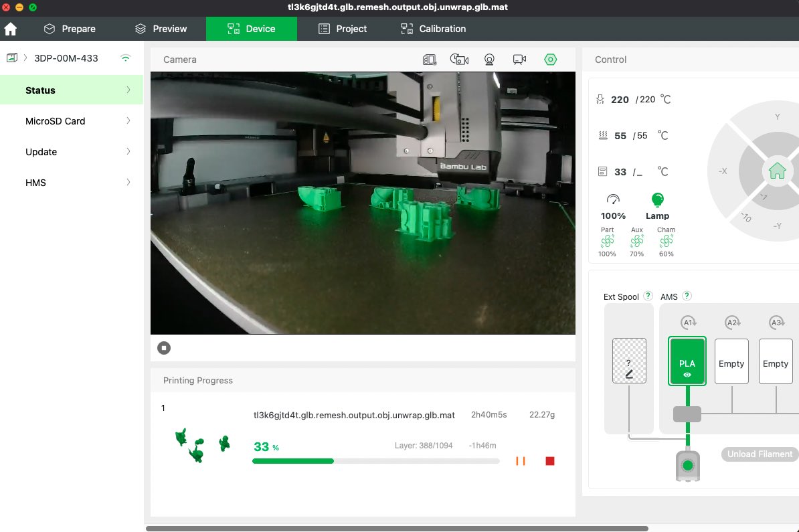Select the Device tab
799x532 pixels.
pos(251,29)
